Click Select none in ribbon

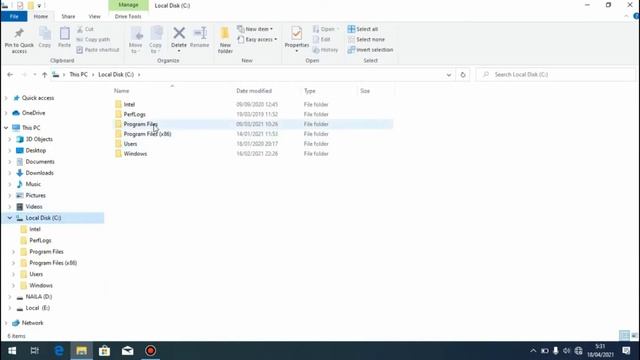[x=366, y=40]
